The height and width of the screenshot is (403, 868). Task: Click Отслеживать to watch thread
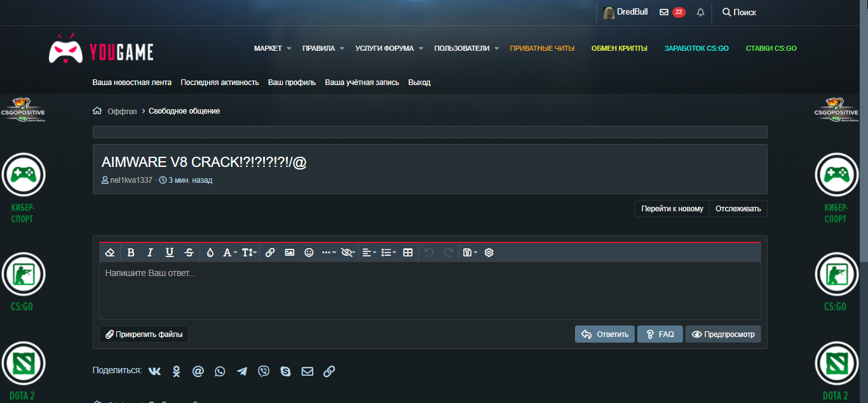(x=738, y=208)
